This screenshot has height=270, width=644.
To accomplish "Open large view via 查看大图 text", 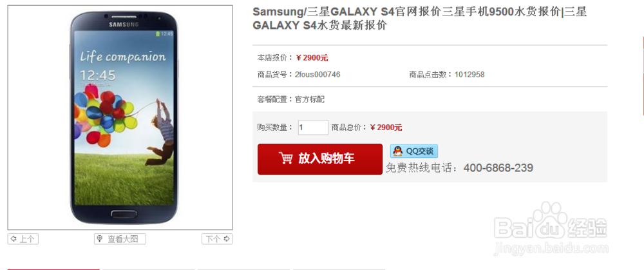I will pos(123,239).
